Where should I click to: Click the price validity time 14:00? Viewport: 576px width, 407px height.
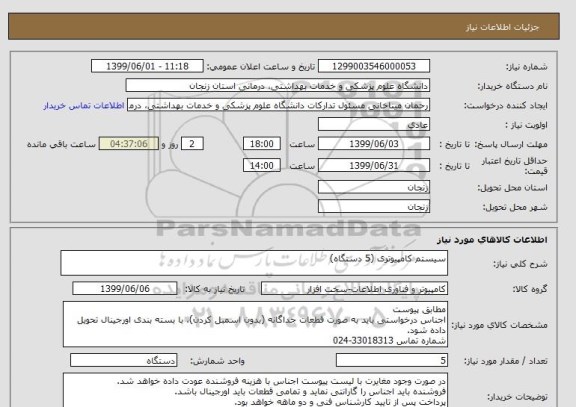[262, 165]
